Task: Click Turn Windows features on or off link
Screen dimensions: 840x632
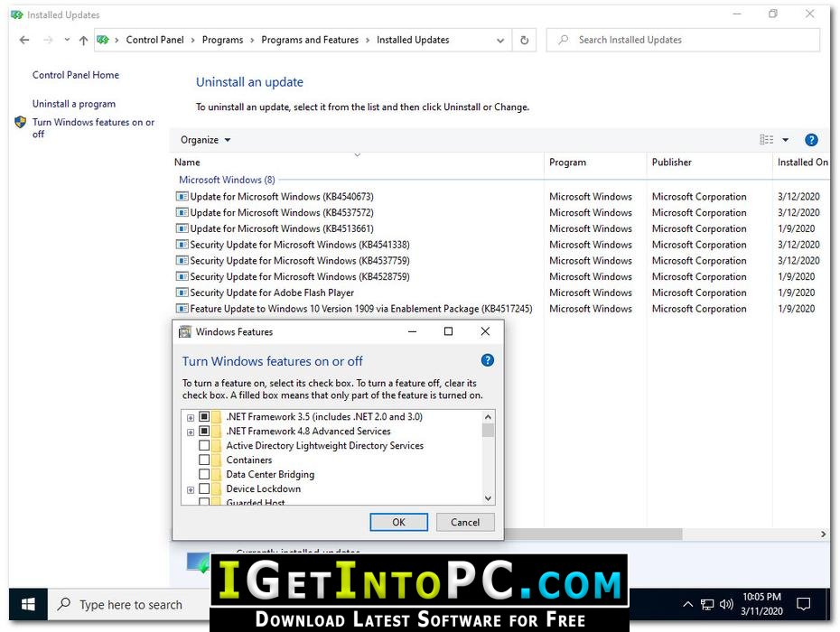Action: pyautogui.click(x=93, y=128)
